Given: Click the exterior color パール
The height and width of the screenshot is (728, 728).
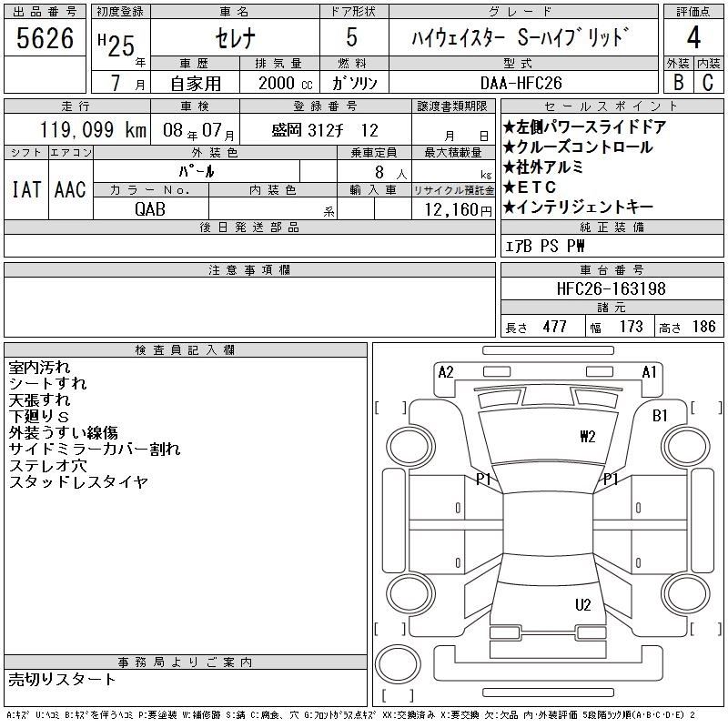Looking at the screenshot, I should click(197, 171).
